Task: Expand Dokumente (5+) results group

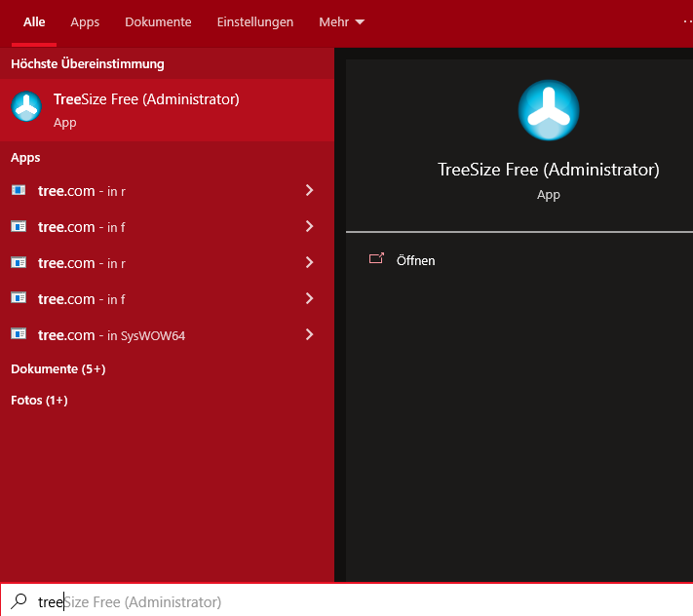Action: pos(58,369)
